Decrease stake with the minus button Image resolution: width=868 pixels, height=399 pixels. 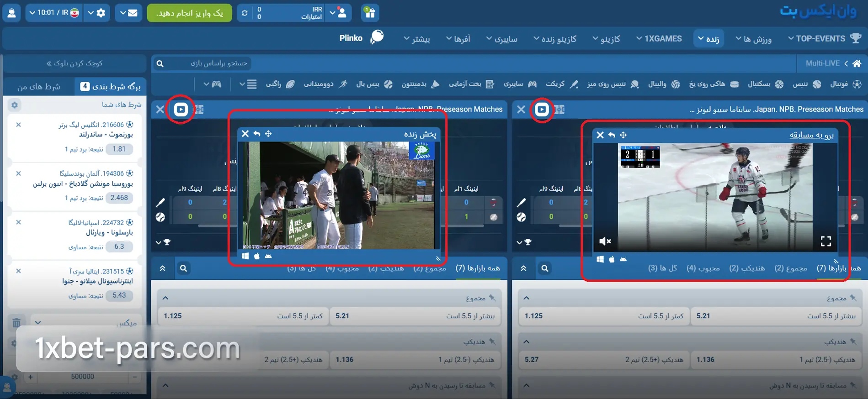[x=135, y=377]
